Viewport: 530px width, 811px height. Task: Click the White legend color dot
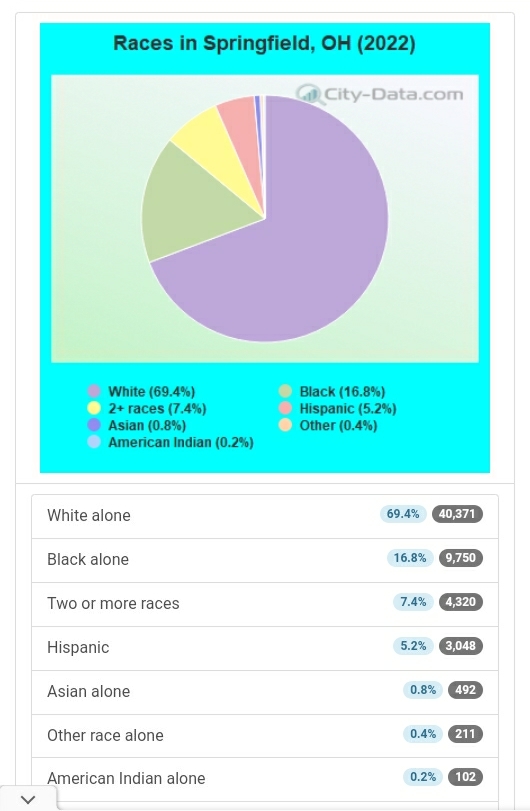click(x=94, y=391)
